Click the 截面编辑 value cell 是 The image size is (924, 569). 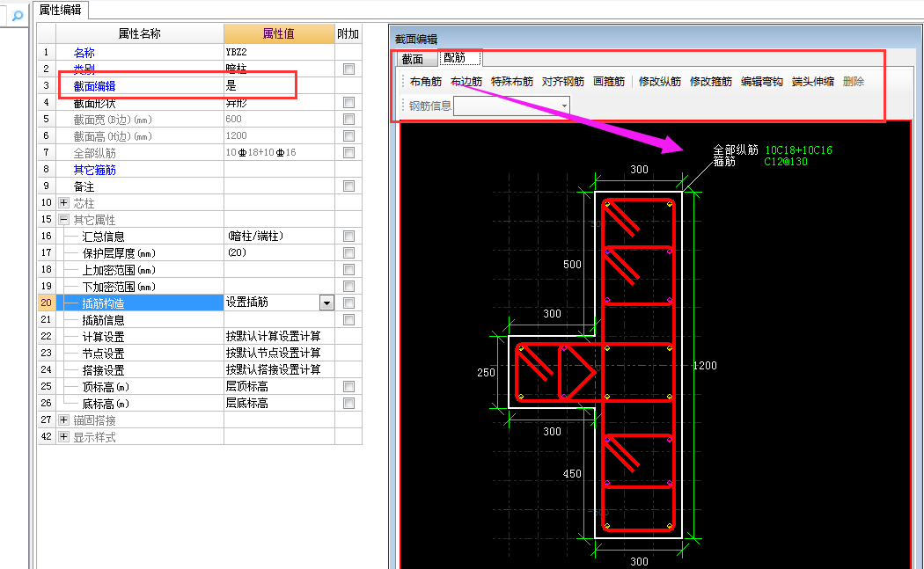(x=279, y=85)
